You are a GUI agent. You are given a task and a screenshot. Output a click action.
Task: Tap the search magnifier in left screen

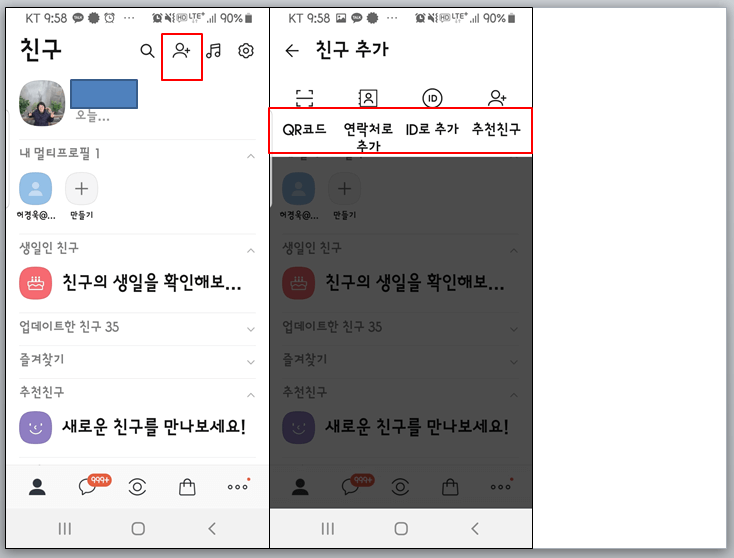(x=147, y=51)
